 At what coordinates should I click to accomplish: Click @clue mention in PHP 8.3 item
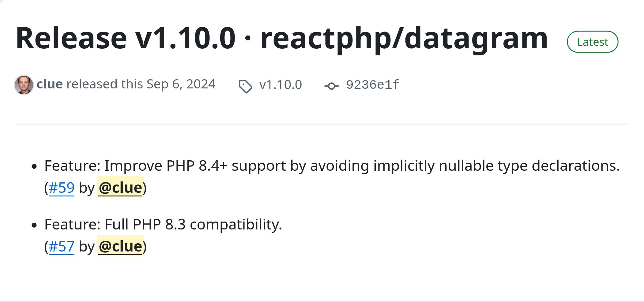click(121, 246)
